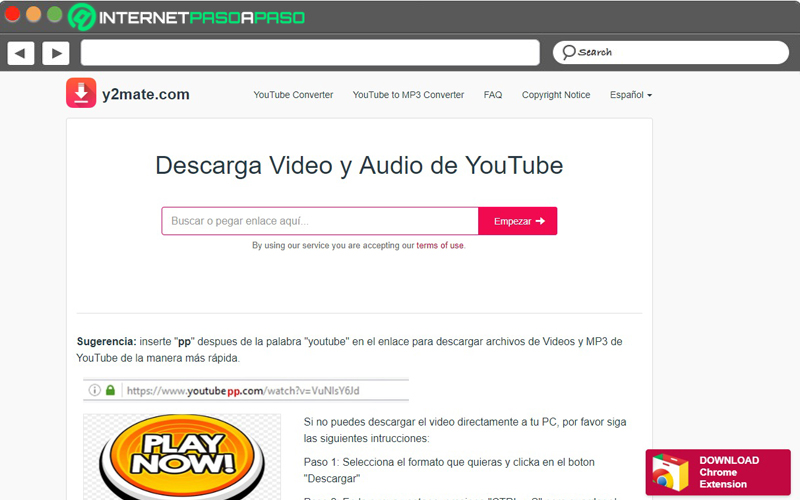800x500 pixels.
Task: Expand the Español language dropdown
Action: [631, 95]
